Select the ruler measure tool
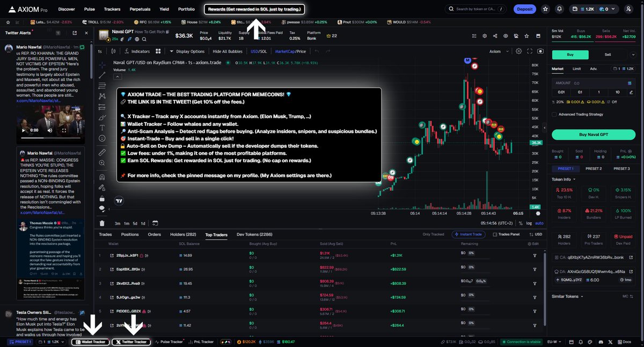 click(102, 152)
